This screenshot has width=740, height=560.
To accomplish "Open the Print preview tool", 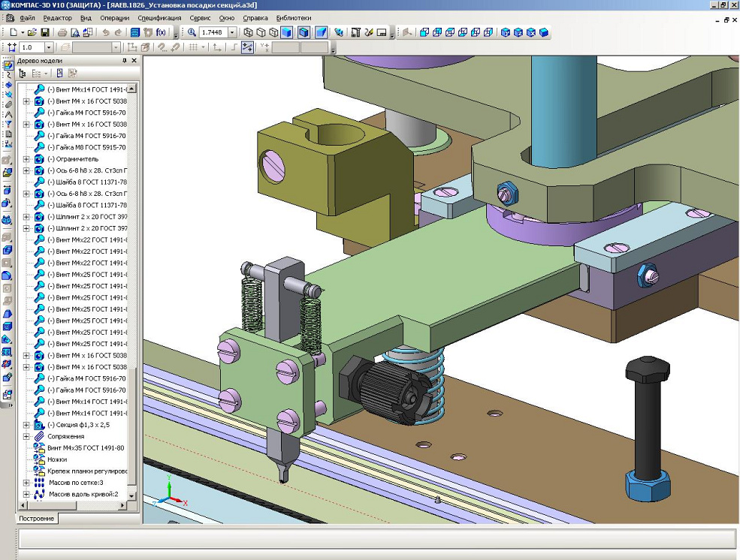I will pyautogui.click(x=75, y=33).
